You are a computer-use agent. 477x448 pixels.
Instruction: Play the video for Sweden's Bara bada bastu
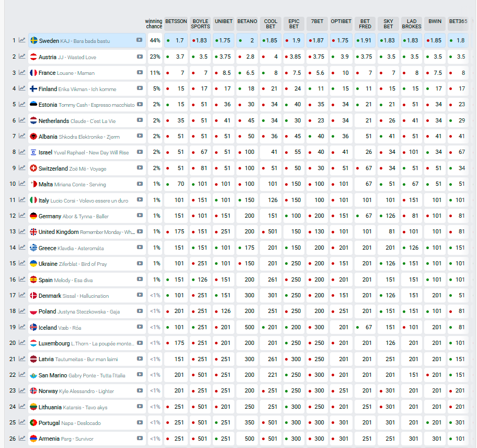(x=139, y=40)
